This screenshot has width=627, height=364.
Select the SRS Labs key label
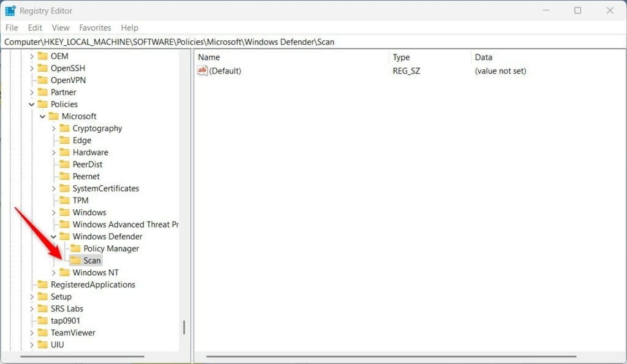tap(67, 308)
